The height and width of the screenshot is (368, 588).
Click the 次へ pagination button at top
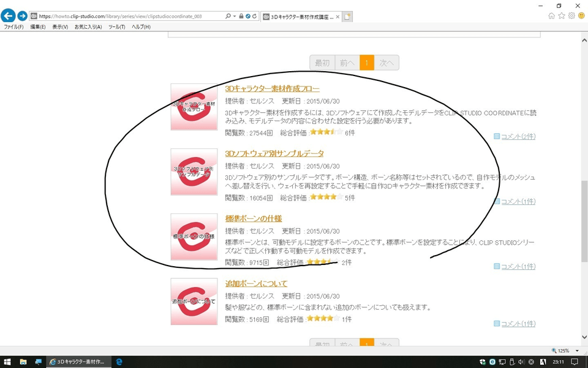pos(386,63)
